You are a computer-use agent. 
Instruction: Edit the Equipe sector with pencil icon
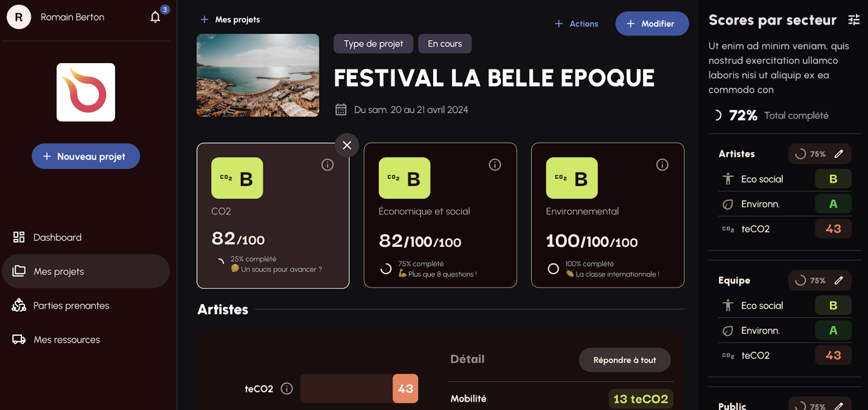(x=839, y=280)
